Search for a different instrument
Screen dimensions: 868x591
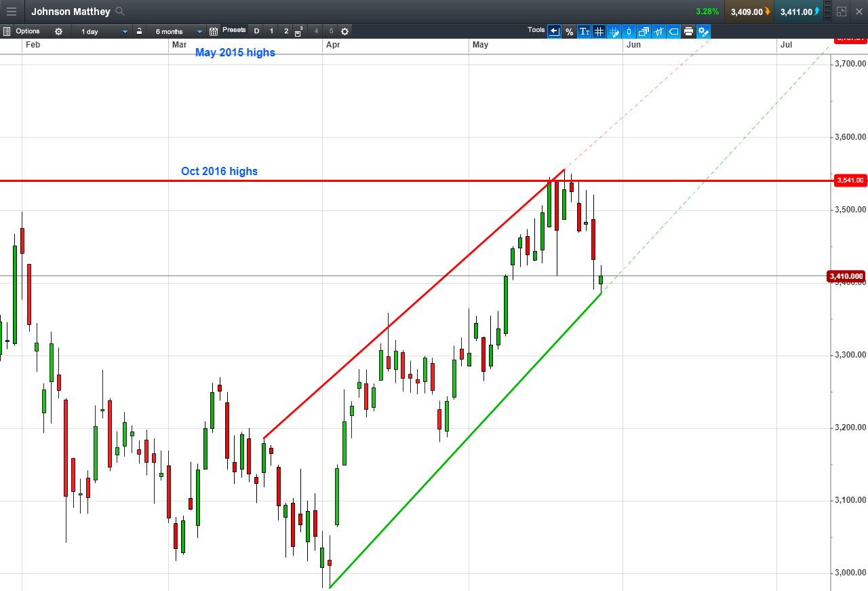[120, 12]
